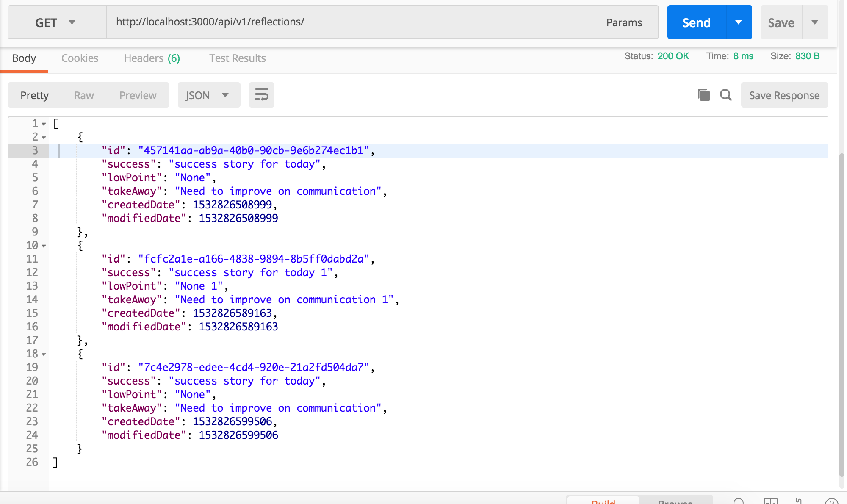Collapse object at line 18

(x=44, y=354)
